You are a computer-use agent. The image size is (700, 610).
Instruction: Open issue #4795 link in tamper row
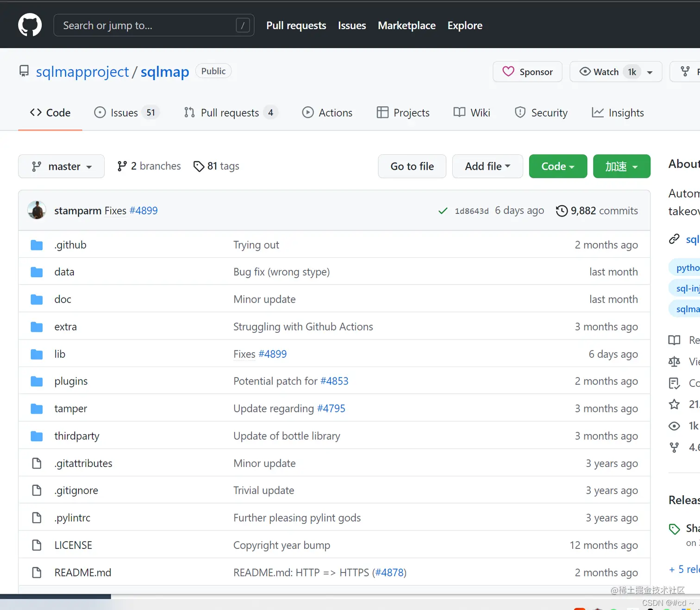point(331,409)
